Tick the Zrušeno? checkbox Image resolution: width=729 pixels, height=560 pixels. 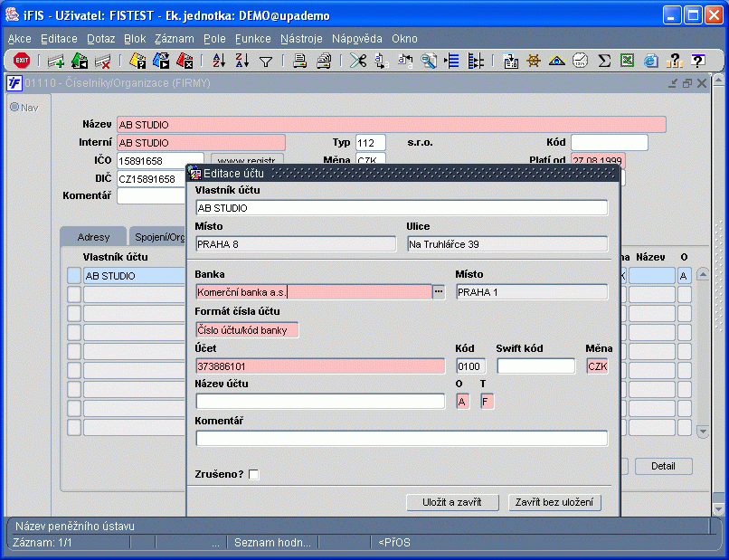coord(254,474)
